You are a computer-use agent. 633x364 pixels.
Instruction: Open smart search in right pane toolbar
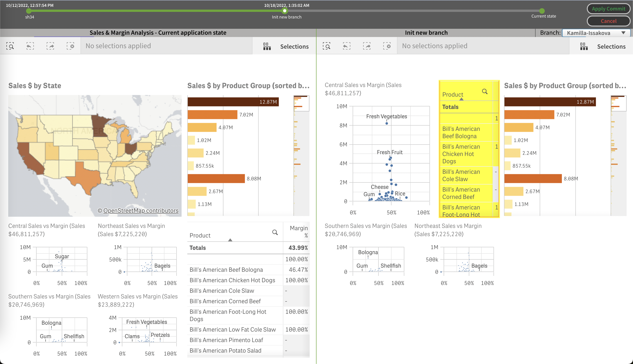tap(326, 46)
